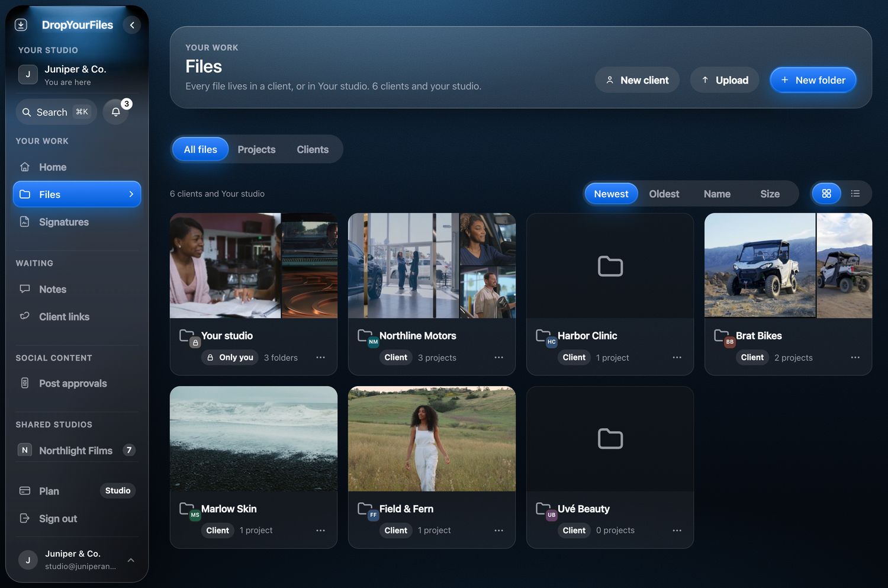The height and width of the screenshot is (588, 888).
Task: Open the more options for Your studio
Action: coord(321,358)
